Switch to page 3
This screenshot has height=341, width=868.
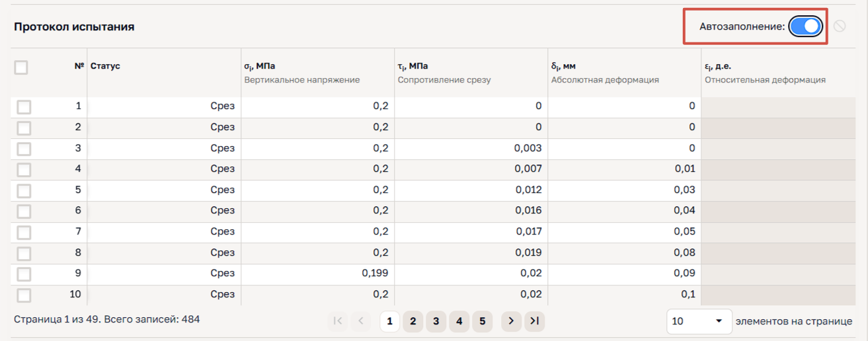[436, 321]
